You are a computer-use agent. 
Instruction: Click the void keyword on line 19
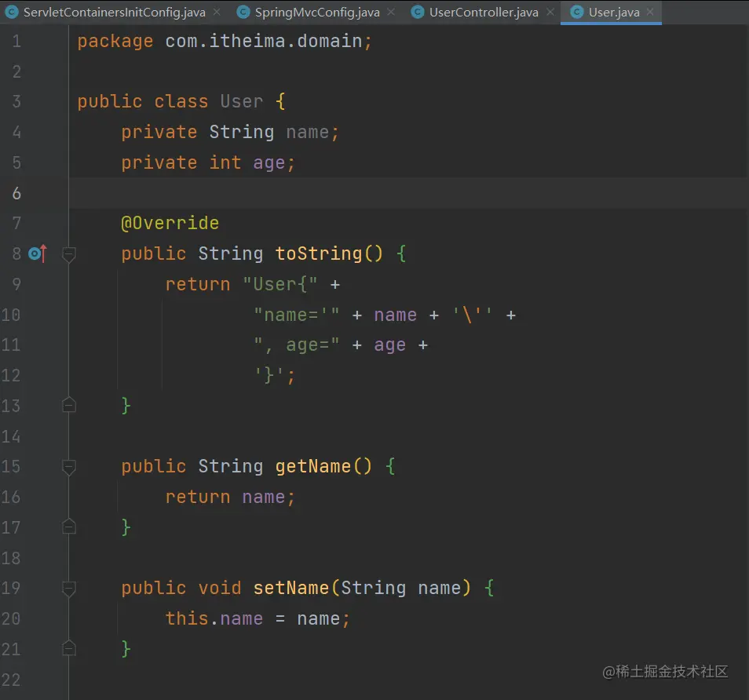click(220, 588)
